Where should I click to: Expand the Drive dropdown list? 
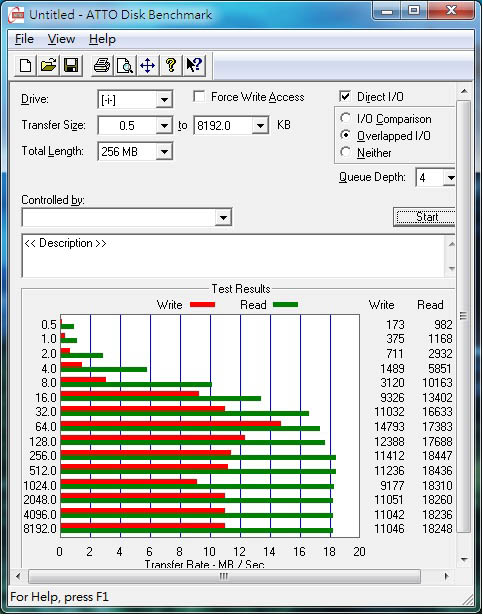tap(164, 100)
